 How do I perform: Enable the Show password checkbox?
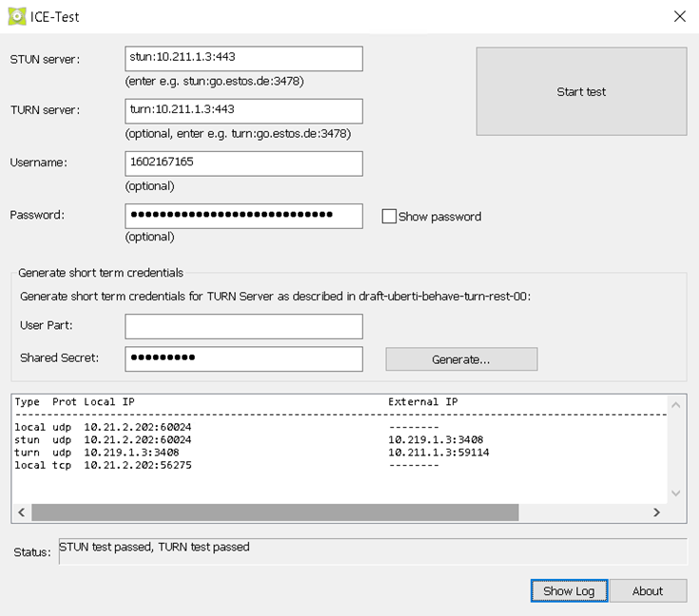tap(389, 217)
